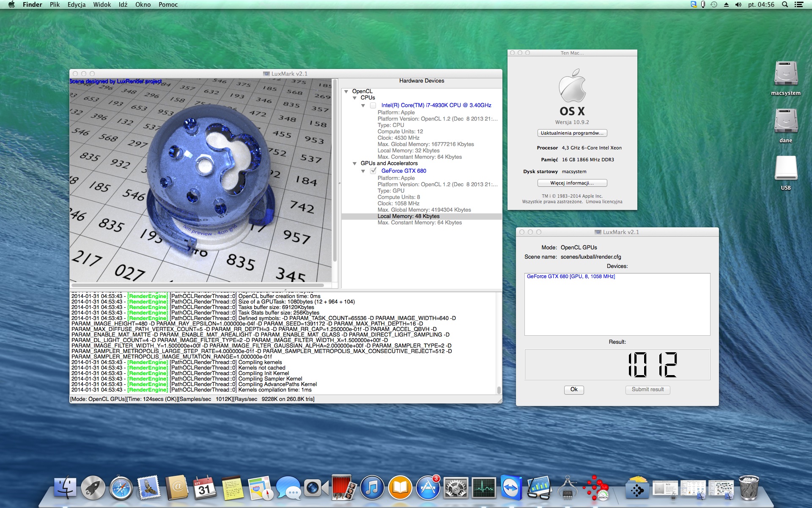Open the Okno menu
The width and height of the screenshot is (812, 508).
(143, 5)
